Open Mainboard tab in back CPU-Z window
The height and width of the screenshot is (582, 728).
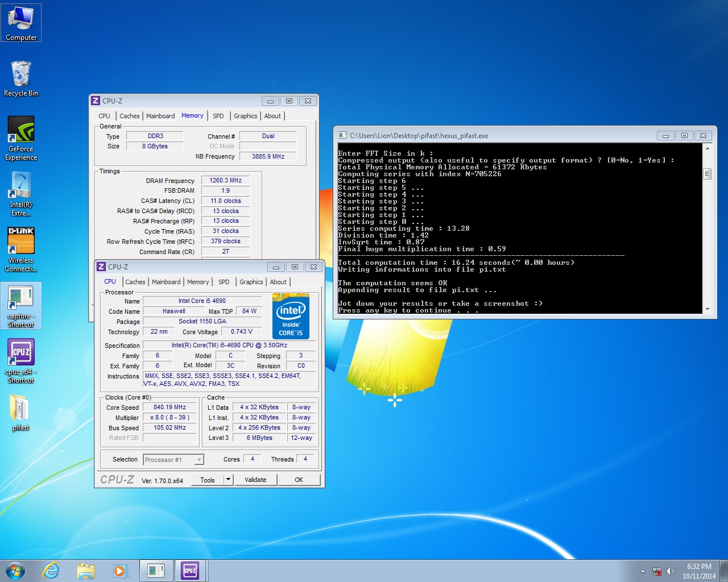160,116
